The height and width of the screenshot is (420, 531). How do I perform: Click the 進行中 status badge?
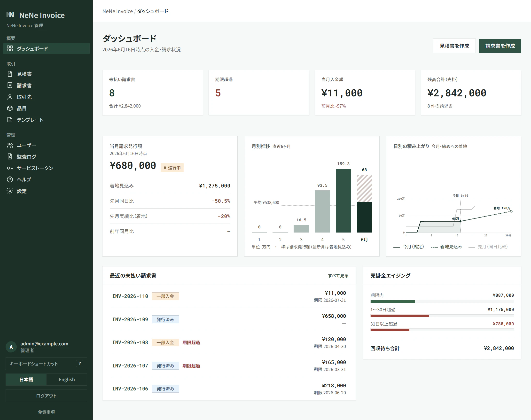coord(172,168)
